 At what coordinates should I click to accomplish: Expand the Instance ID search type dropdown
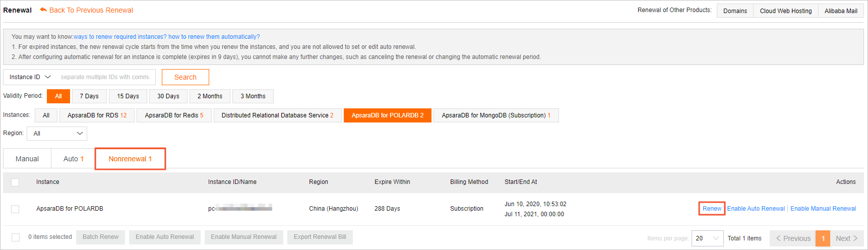pos(30,77)
